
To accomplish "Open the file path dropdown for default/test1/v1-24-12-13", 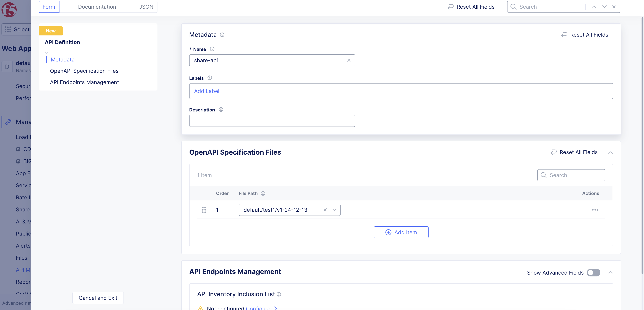I will (334, 210).
